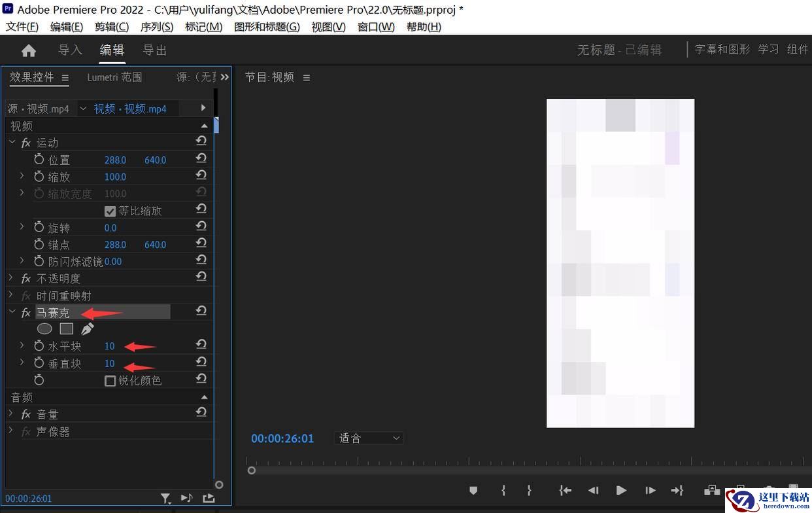Open 效果控件 panel menu
The height and width of the screenshot is (513, 812).
coord(65,78)
